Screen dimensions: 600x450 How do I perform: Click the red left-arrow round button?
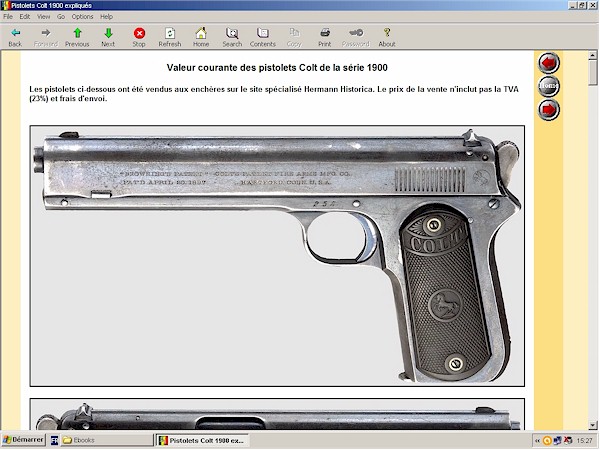tap(549, 63)
